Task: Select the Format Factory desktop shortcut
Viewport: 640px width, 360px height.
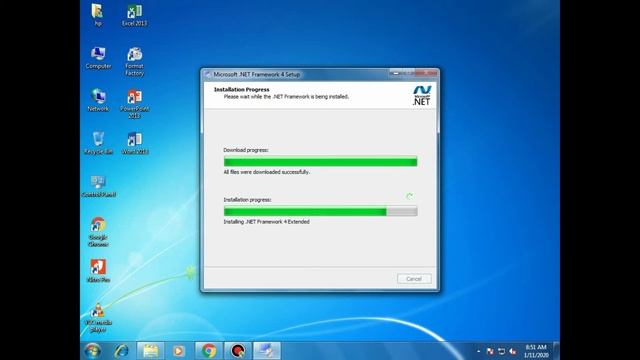Action: (134, 61)
